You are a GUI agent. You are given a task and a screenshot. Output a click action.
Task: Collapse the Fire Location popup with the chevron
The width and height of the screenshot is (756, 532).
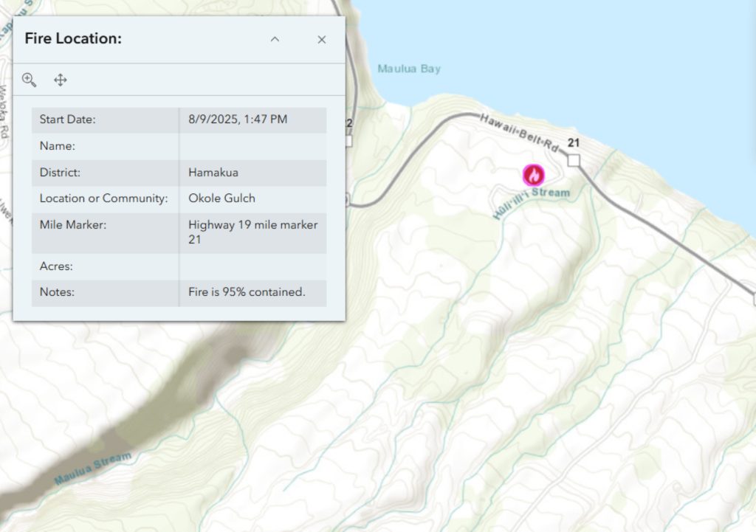275,40
